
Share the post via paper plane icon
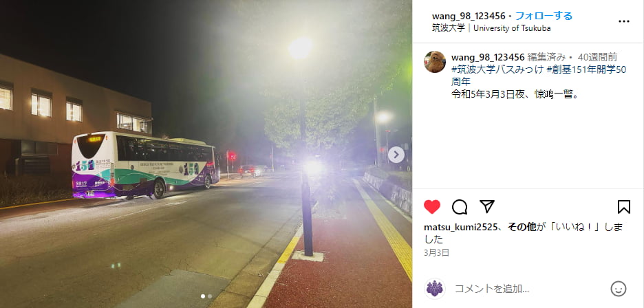pyautogui.click(x=487, y=206)
